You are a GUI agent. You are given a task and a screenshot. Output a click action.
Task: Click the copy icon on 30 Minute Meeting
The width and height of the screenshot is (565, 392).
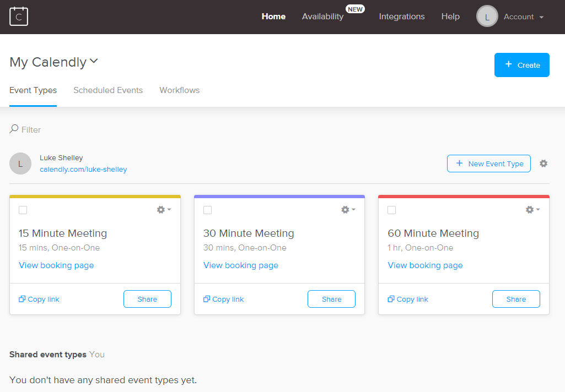pos(207,299)
